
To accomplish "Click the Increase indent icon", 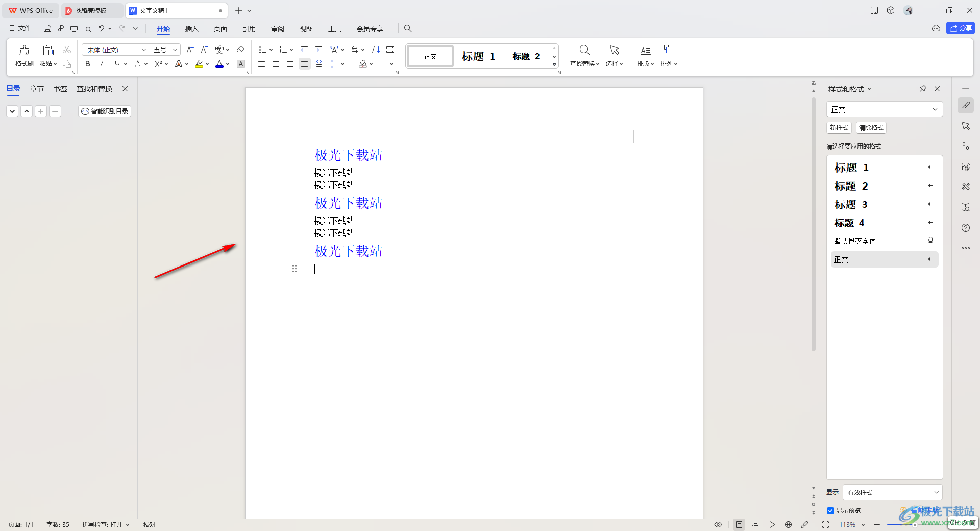I will coord(318,50).
